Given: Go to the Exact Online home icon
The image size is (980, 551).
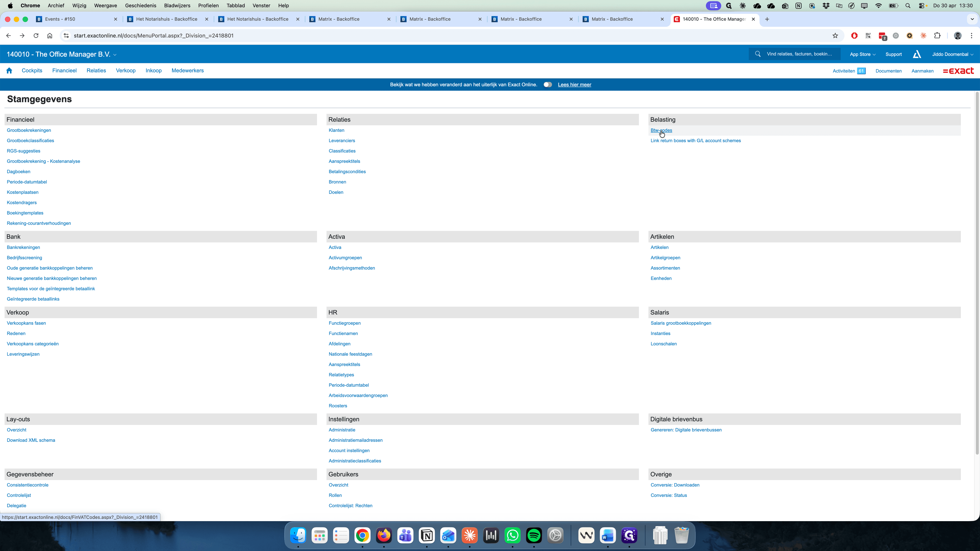Looking at the screenshot, I should [x=9, y=71].
